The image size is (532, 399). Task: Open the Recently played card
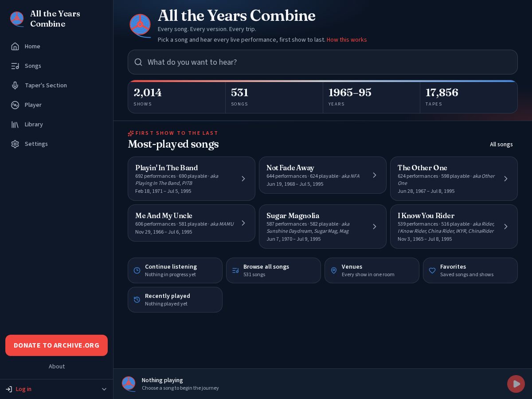pos(175,300)
